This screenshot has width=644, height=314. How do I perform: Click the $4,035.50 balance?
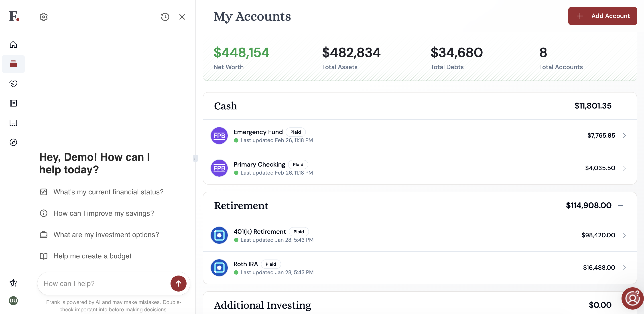point(600,168)
